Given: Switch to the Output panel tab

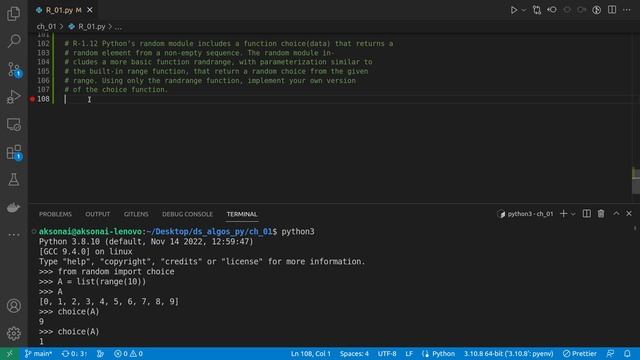Looking at the screenshot, I should click(98, 214).
